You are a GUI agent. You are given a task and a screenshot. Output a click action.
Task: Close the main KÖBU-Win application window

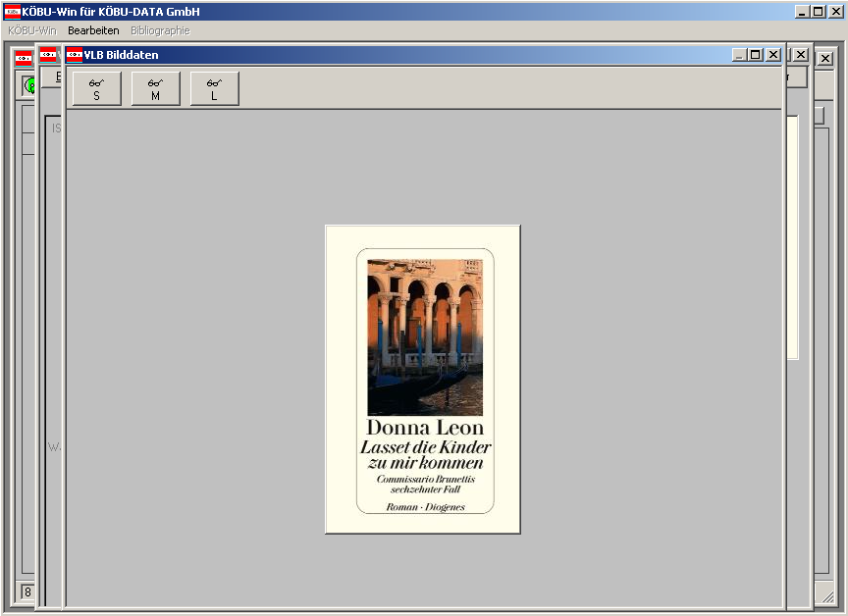835,12
